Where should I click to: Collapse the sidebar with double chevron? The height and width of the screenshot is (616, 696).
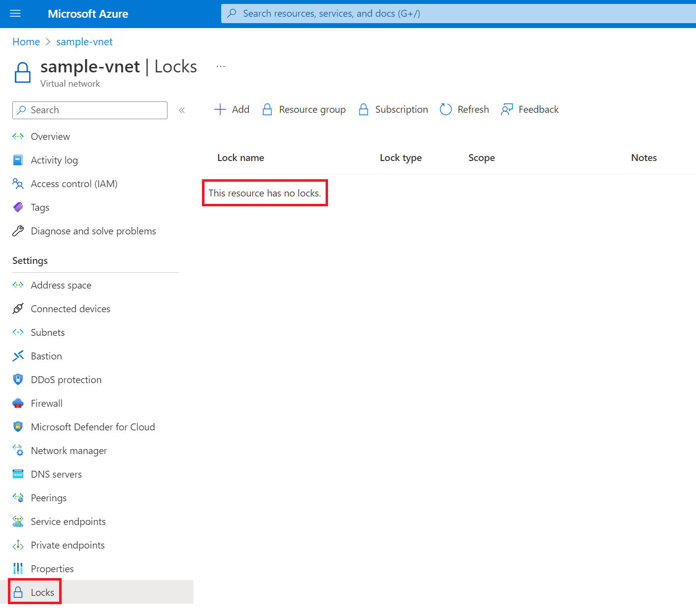[182, 110]
